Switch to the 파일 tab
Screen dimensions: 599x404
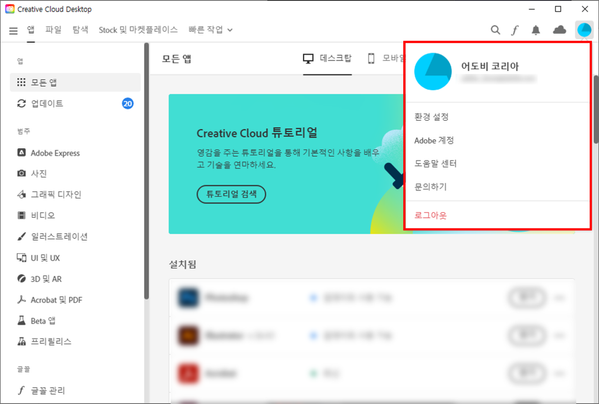click(x=53, y=29)
